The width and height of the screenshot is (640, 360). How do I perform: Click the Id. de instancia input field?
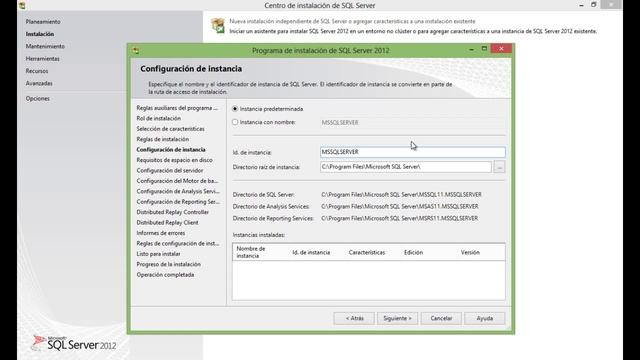click(413, 152)
